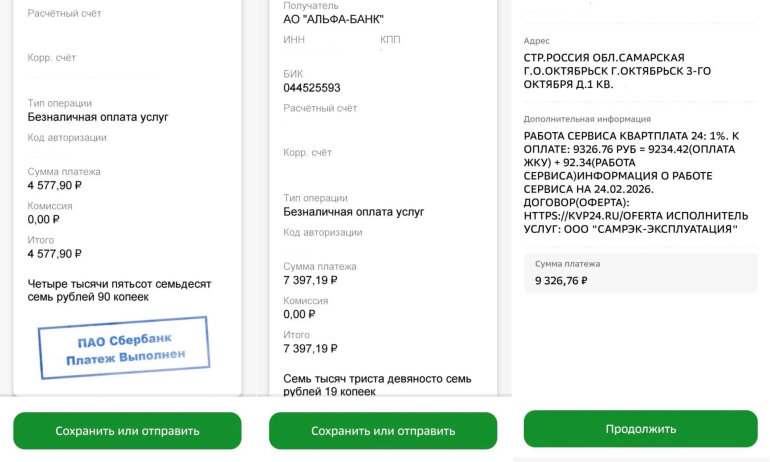Click the Сумма платежа value 7 397,19 ₽
This screenshot has height=462, width=770.
coord(310,280)
